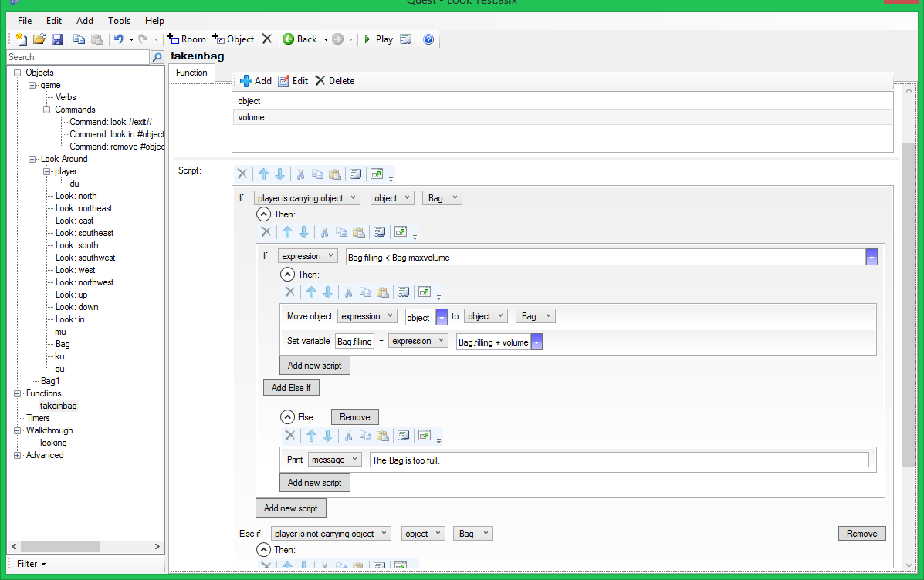Open the 'player is carrying object' dropdown

pos(306,198)
